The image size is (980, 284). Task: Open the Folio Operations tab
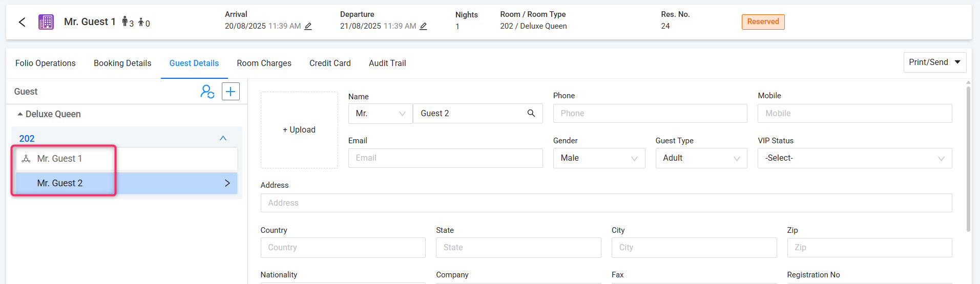[x=46, y=63]
